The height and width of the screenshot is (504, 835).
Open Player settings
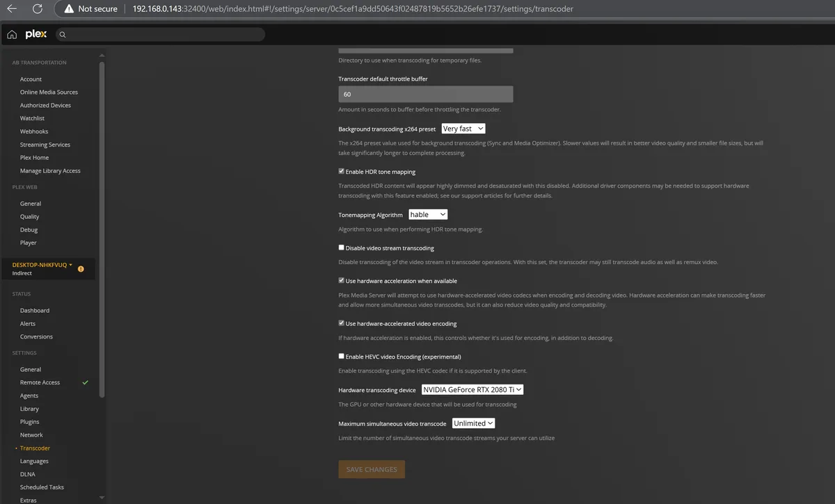[29, 243]
